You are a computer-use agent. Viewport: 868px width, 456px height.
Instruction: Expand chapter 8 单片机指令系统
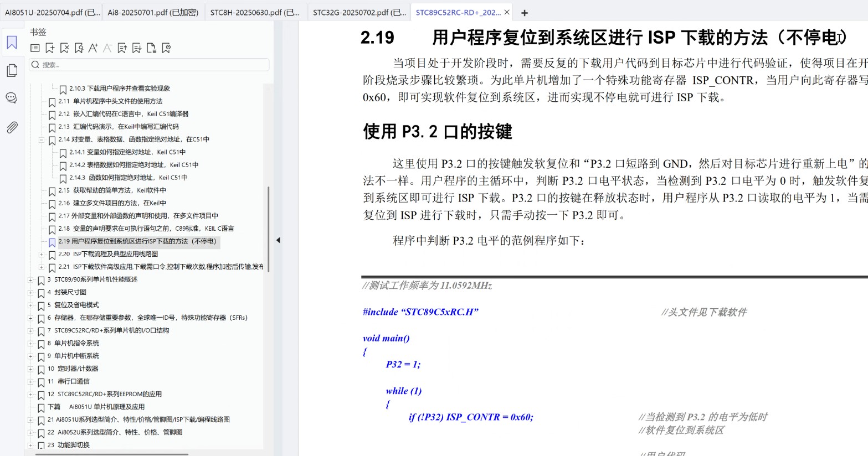(30, 343)
